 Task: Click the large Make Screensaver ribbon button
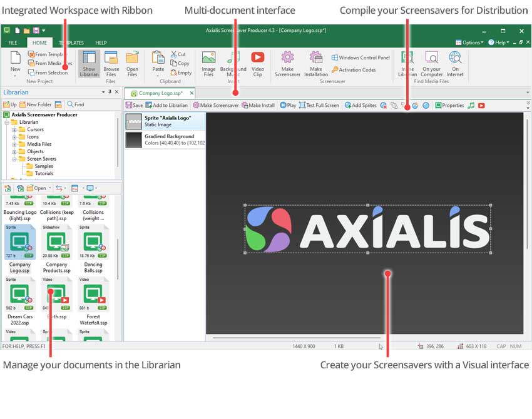(x=287, y=63)
